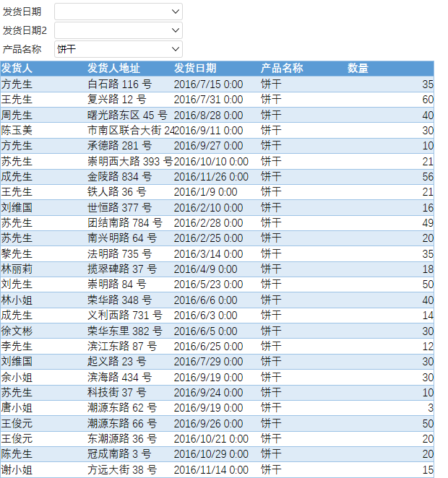Click inside the 发货日期2 combo box field
Viewport: 448px width, 478px height.
point(119,30)
